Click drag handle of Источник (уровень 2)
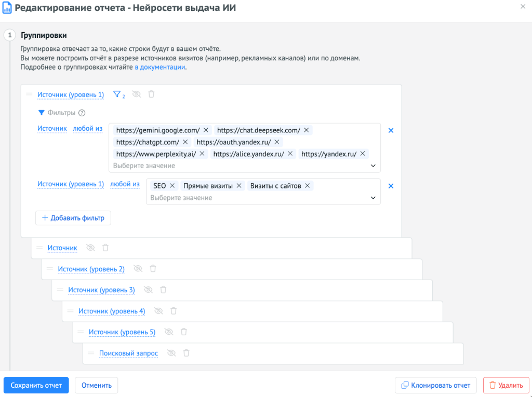The width and height of the screenshot is (532, 397). (x=50, y=268)
